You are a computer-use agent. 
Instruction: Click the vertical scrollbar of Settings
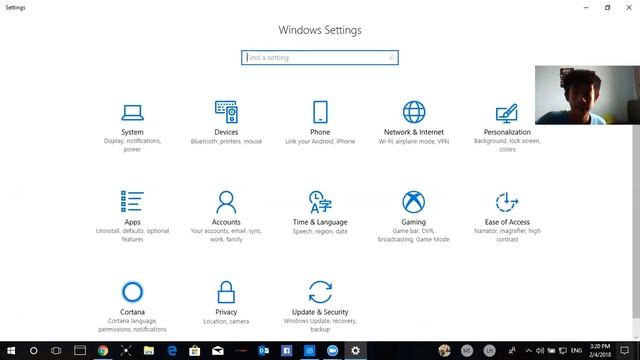click(636, 220)
